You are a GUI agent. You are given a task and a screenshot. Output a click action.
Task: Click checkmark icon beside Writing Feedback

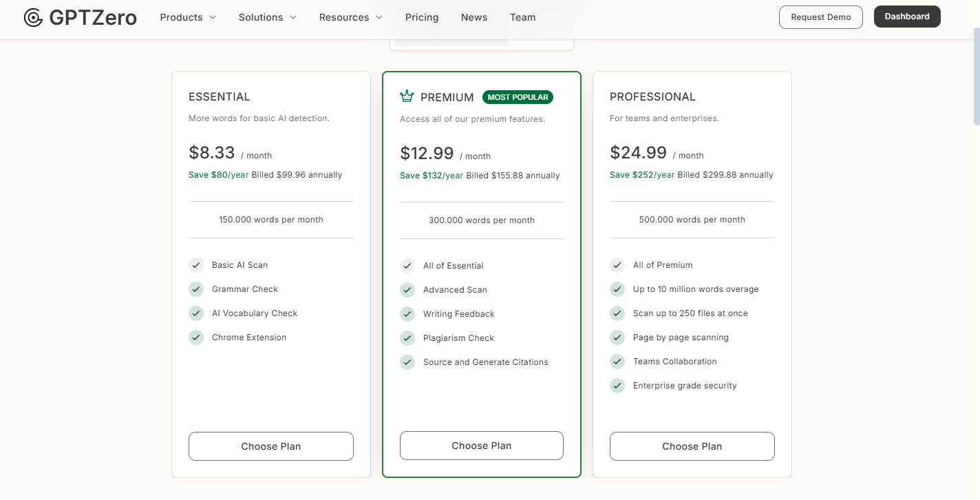tap(407, 314)
